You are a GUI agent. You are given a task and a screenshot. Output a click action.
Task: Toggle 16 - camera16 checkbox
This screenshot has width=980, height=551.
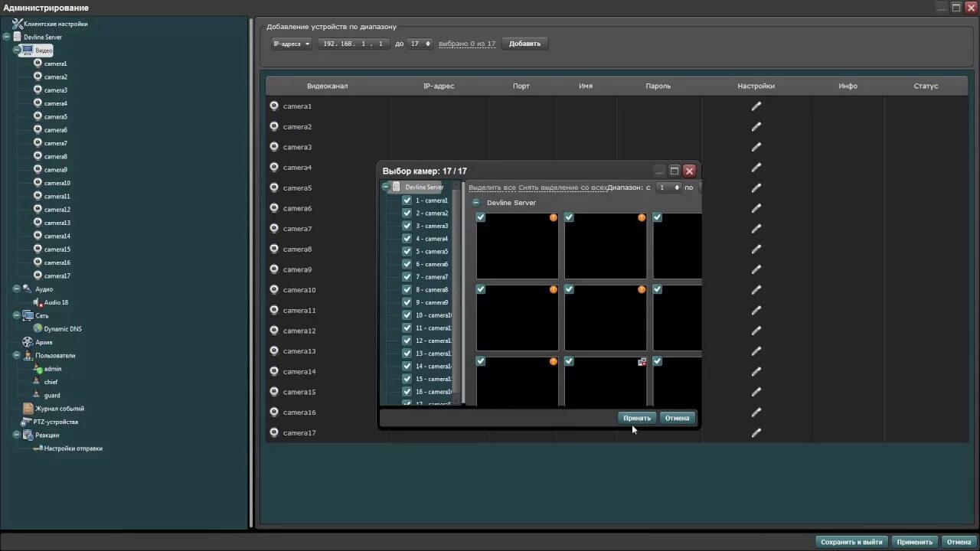[407, 392]
